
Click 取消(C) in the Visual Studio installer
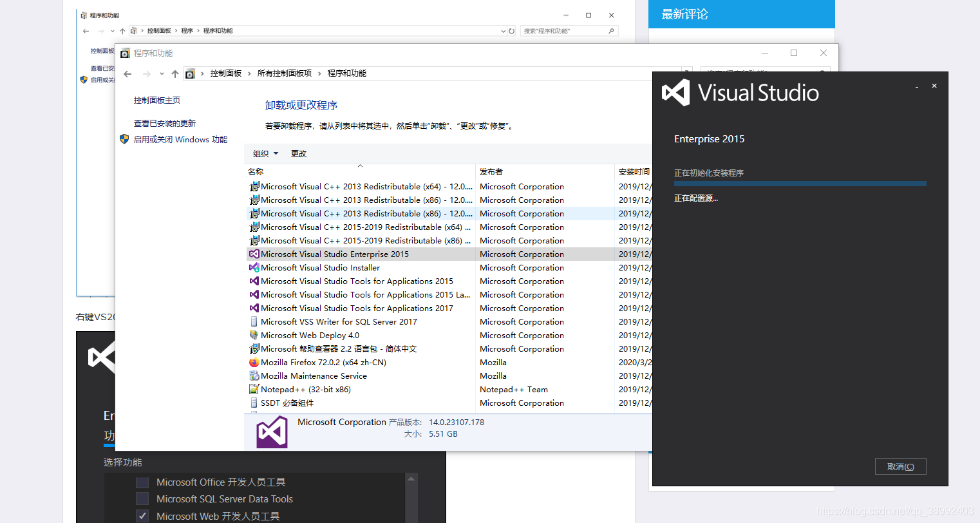(x=900, y=466)
